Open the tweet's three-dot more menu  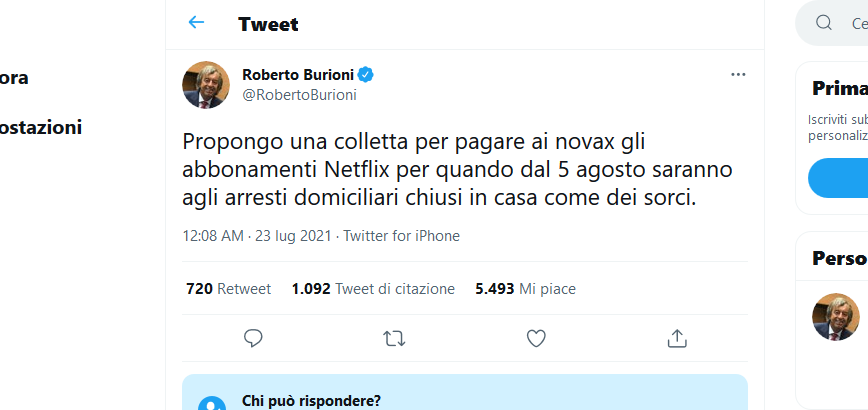738,75
